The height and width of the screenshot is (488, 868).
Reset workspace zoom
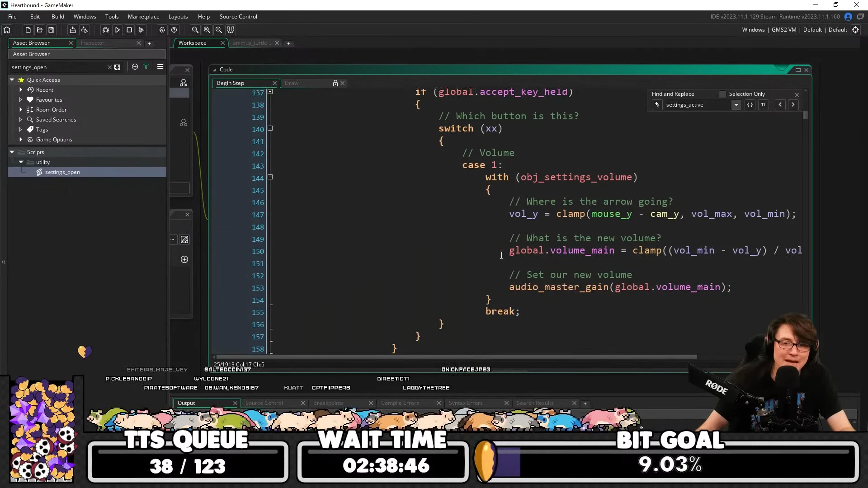(207, 30)
